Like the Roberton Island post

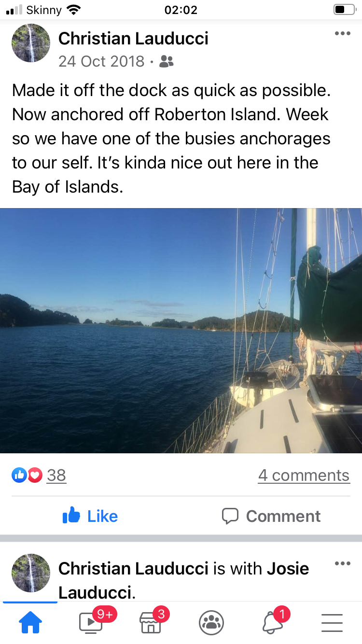click(90, 516)
